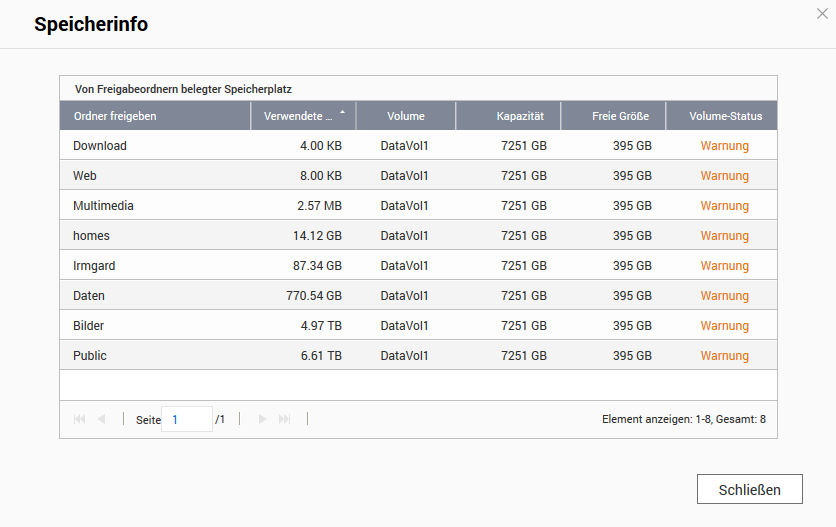This screenshot has height=527, width=836.
Task: Click 7251 GB capacity in Bilder row
Action: point(524,325)
